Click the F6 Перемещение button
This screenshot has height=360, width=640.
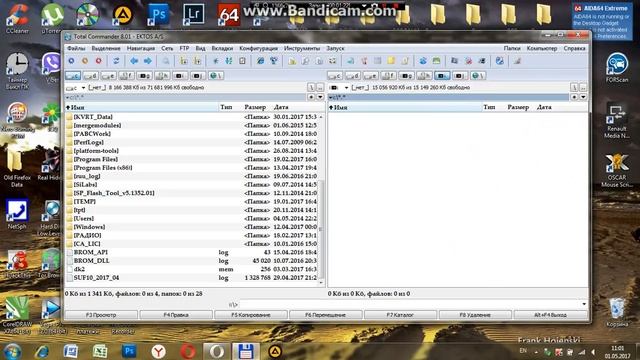tap(325, 315)
